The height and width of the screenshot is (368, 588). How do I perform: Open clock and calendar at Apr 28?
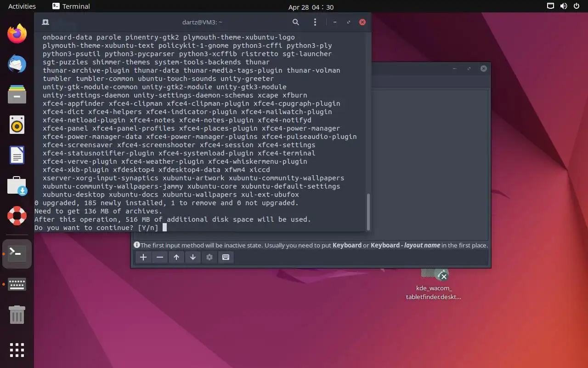pyautogui.click(x=311, y=7)
